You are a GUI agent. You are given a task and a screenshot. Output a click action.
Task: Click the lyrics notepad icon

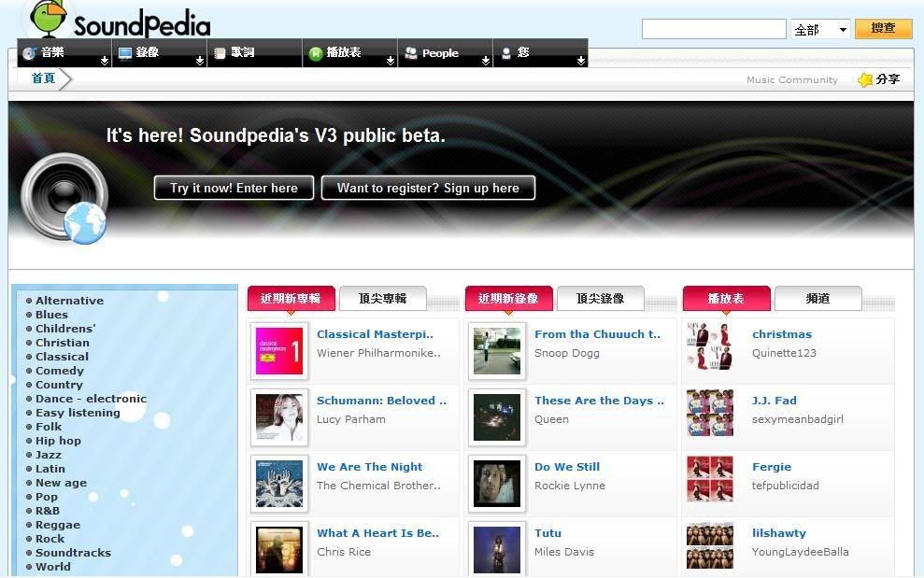click(x=220, y=53)
